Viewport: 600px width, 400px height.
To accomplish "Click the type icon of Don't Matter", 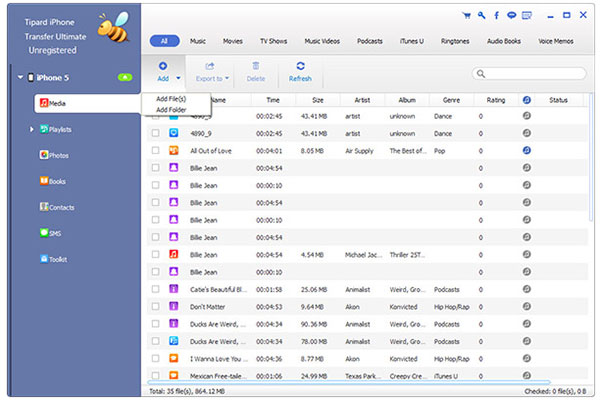I will tap(174, 306).
